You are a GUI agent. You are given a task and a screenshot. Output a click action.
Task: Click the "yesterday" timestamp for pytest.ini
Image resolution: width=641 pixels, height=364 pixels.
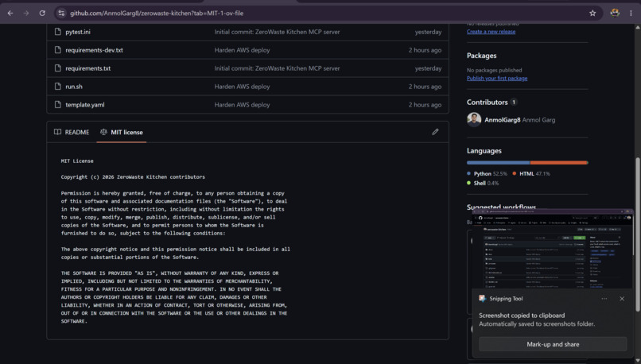tap(428, 32)
